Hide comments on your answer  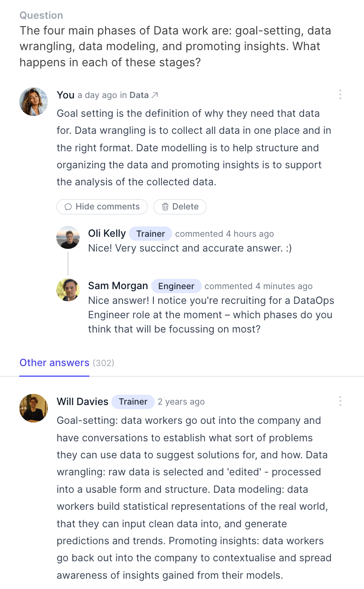click(x=102, y=206)
